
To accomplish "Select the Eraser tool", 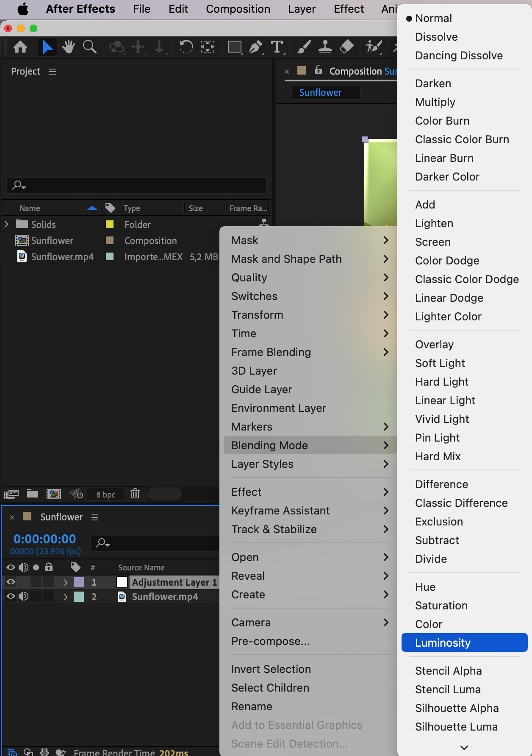I will [346, 47].
